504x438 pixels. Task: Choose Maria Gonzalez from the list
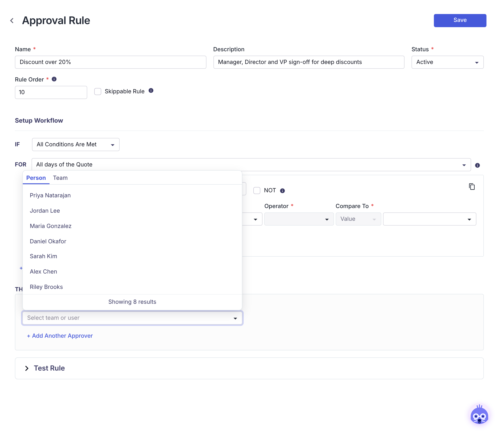pos(132,226)
